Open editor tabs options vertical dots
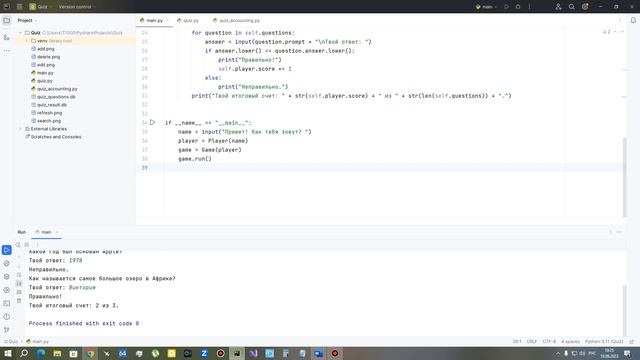 point(620,20)
